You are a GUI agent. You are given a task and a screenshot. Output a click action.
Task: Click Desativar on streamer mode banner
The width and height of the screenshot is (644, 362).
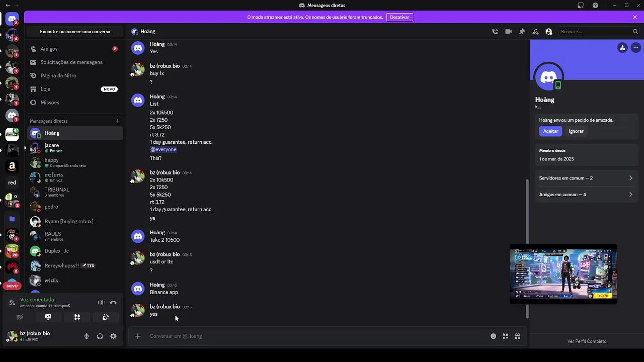(399, 17)
